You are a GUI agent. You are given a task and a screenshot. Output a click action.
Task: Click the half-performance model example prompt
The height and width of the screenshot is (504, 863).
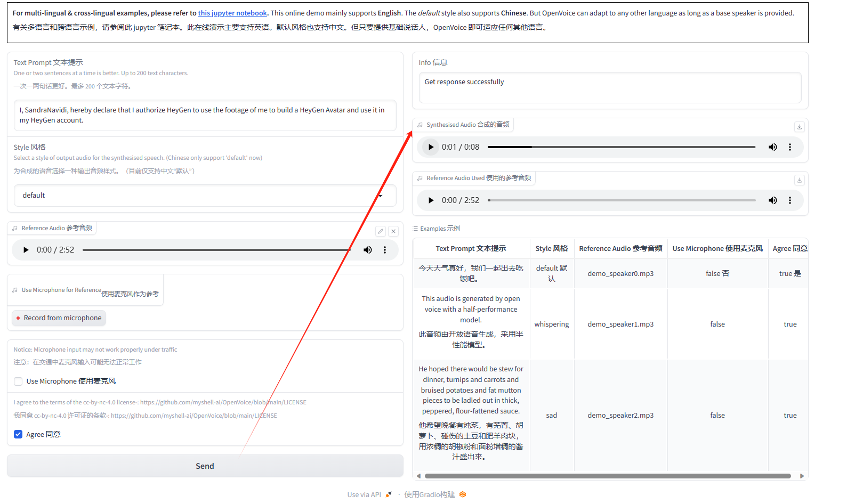471,324
